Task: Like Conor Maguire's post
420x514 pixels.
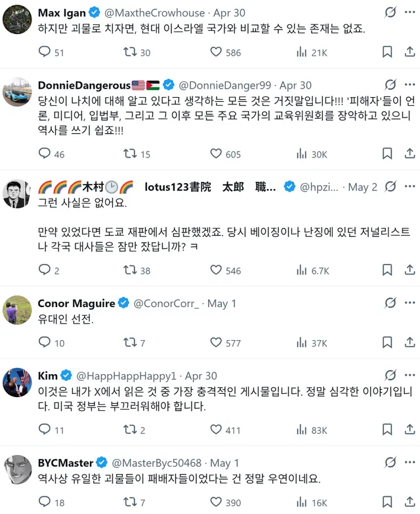Action: click(x=216, y=342)
